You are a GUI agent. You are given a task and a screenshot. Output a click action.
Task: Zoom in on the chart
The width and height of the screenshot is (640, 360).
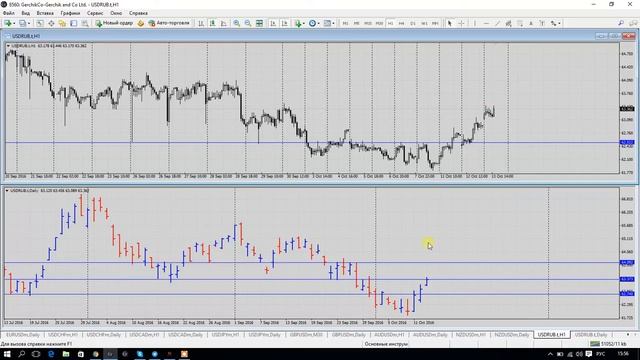[x=237, y=23]
